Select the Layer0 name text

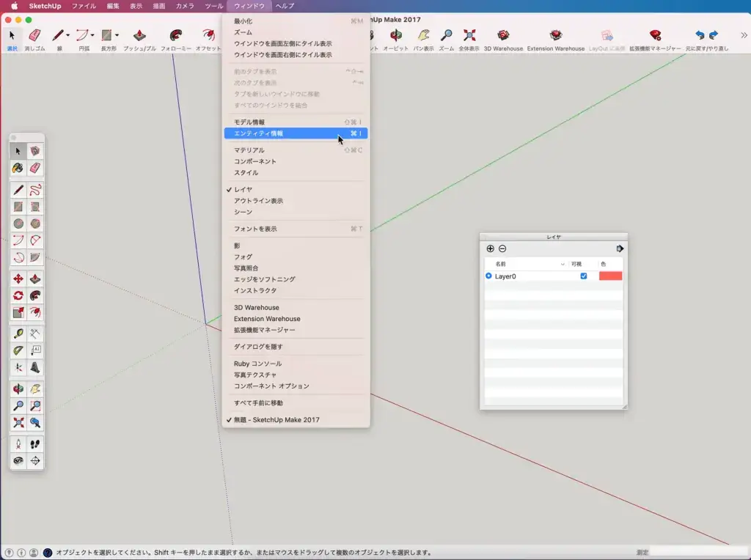click(x=505, y=276)
